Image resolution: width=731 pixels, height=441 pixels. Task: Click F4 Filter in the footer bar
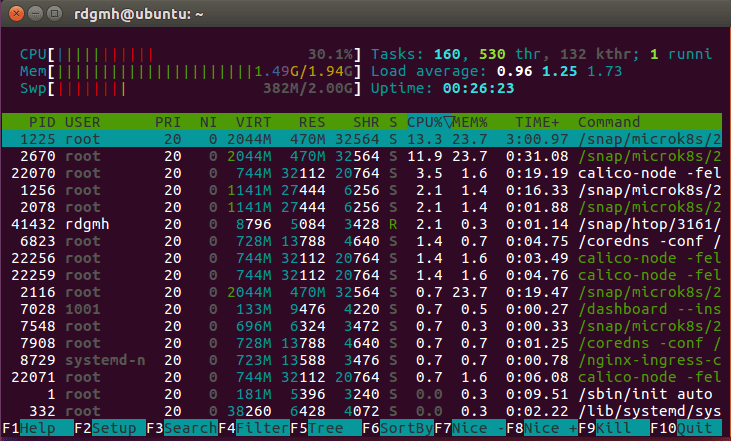[x=254, y=428]
